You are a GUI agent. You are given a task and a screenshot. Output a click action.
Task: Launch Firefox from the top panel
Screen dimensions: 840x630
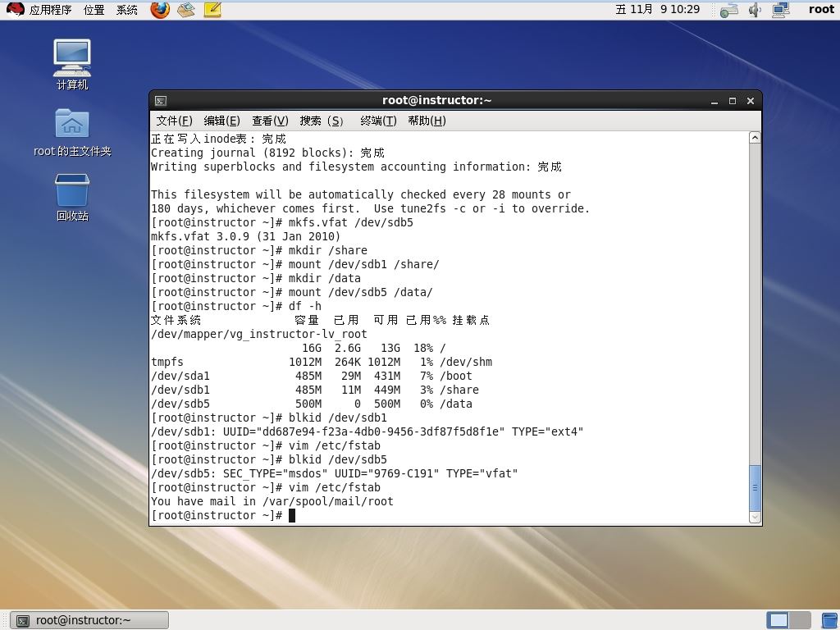point(160,10)
